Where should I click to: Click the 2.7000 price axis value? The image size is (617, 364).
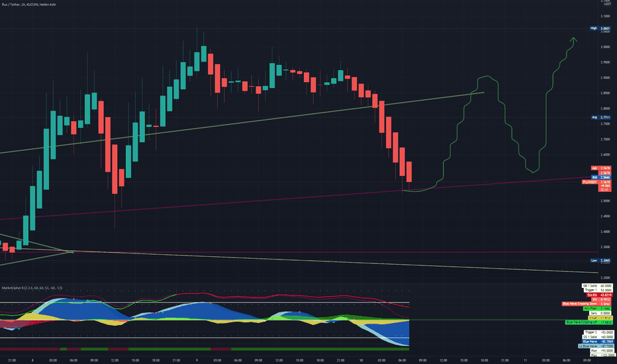pos(605,139)
